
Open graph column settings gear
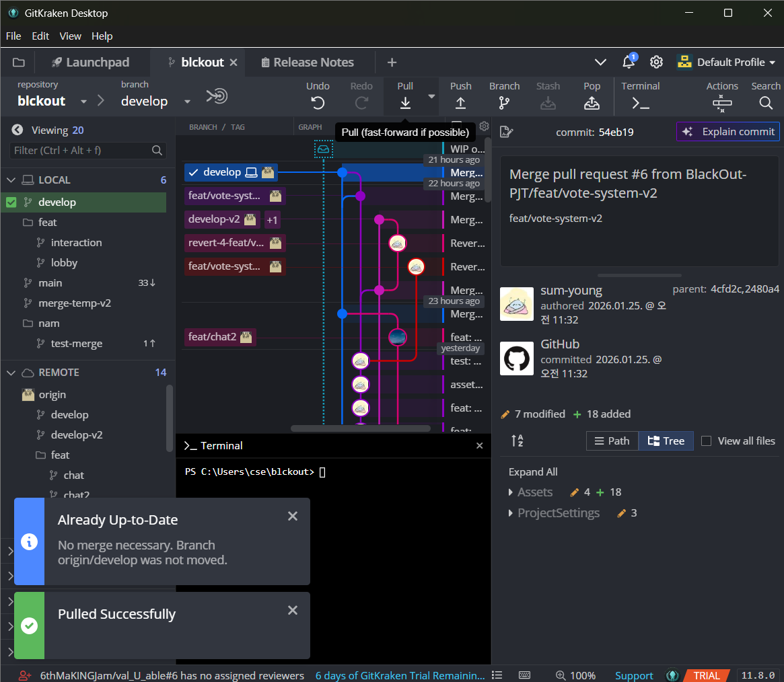(x=483, y=126)
